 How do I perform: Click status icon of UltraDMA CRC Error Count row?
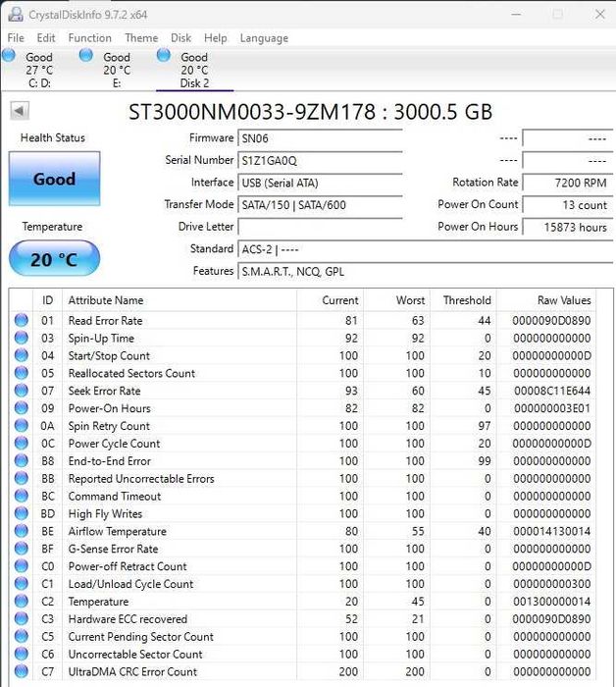(21, 670)
